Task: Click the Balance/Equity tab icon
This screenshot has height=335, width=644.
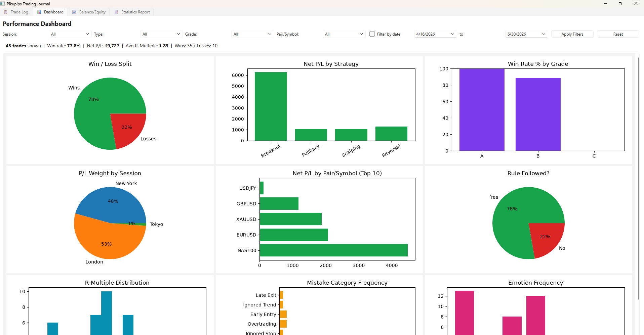Action: pos(74,12)
